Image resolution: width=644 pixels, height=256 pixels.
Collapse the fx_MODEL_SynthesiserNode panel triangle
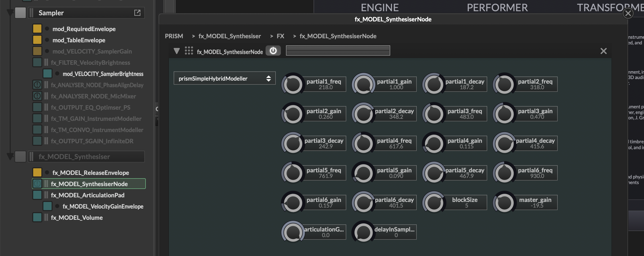176,51
